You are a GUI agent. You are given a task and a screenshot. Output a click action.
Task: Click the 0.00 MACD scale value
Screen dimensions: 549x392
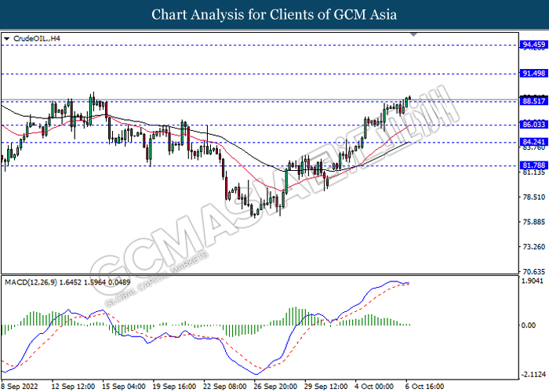(x=529, y=325)
